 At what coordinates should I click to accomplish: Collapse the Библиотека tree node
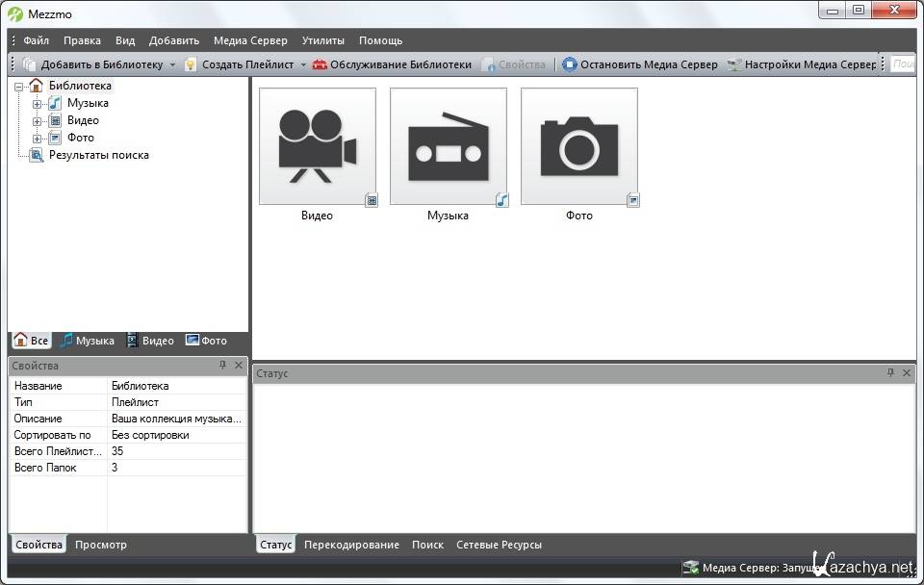19,86
